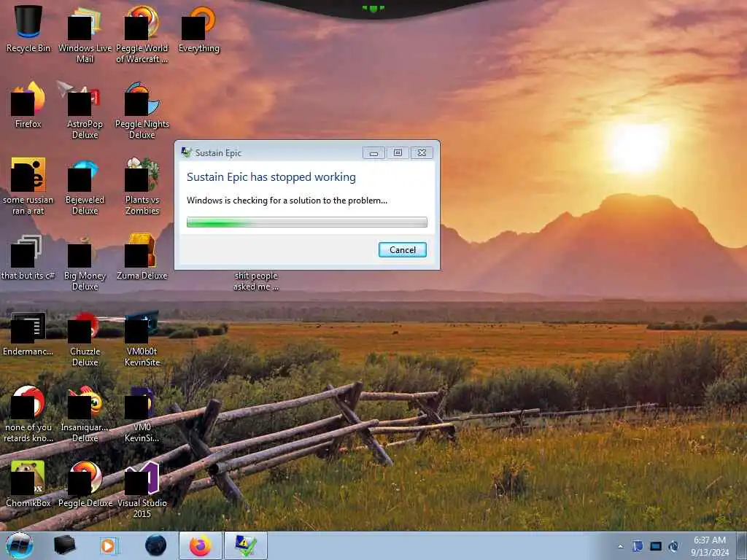This screenshot has height=560, width=747.
Task: Select the Firefox desktop shortcut
Action: tap(28, 105)
